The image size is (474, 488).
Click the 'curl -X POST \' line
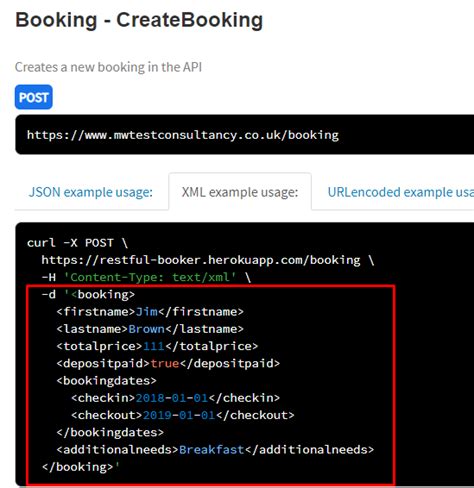coord(77,243)
